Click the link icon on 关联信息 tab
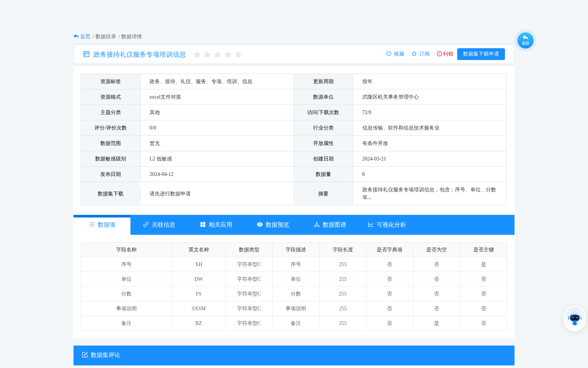The image size is (588, 368). click(x=146, y=224)
